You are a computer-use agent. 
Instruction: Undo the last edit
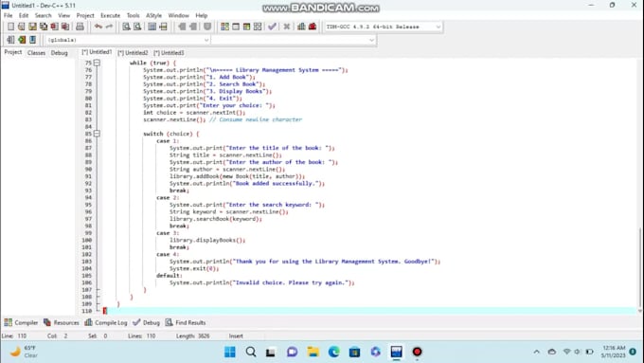(x=98, y=27)
